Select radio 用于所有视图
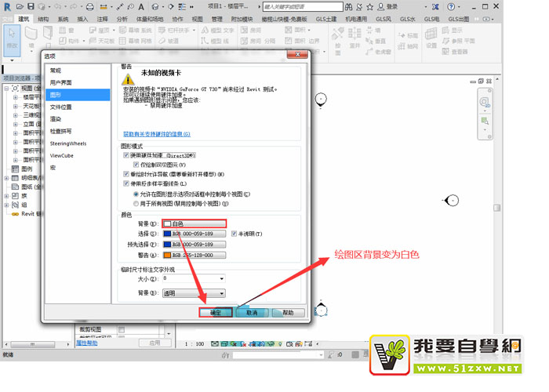The width and height of the screenshot is (549, 392). (x=136, y=203)
